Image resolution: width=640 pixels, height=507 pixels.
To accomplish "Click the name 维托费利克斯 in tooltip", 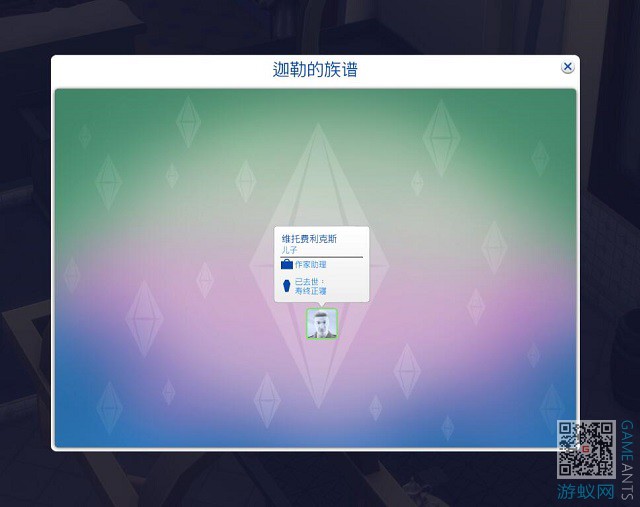I will pyautogui.click(x=309, y=239).
